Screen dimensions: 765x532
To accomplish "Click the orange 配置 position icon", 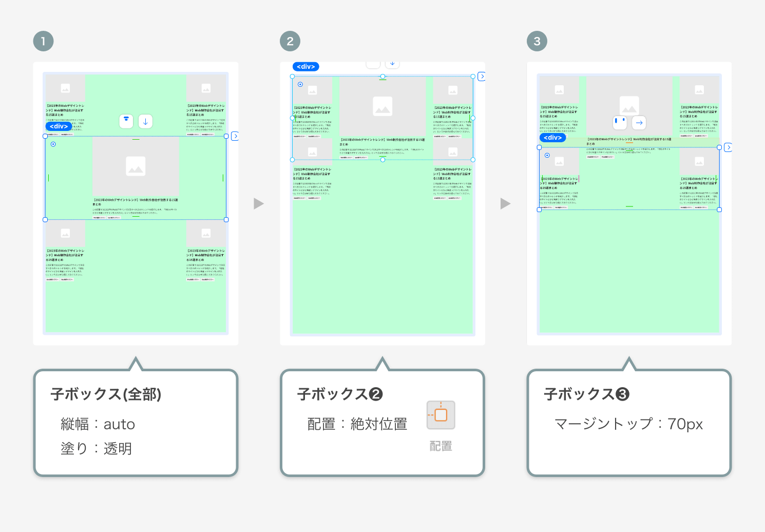I will point(441,415).
